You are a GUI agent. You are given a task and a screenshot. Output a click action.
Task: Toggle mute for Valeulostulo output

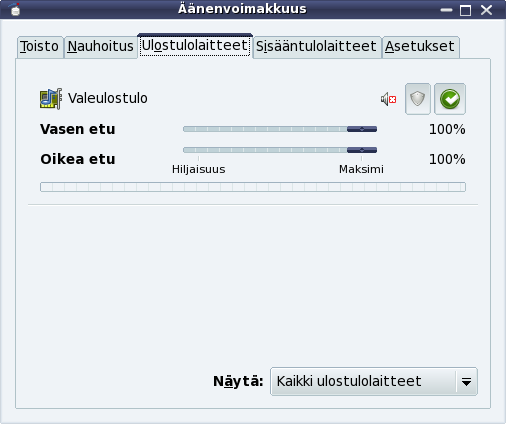tap(388, 99)
